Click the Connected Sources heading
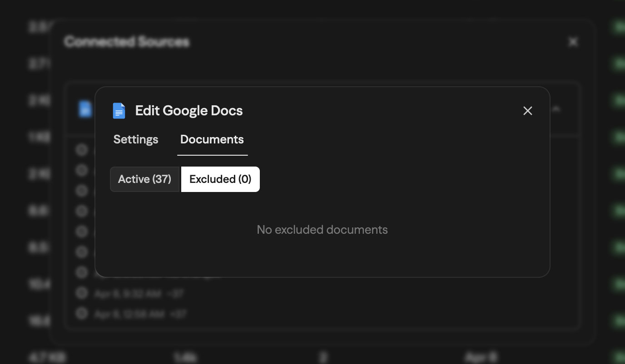625x364 pixels. pos(127,41)
